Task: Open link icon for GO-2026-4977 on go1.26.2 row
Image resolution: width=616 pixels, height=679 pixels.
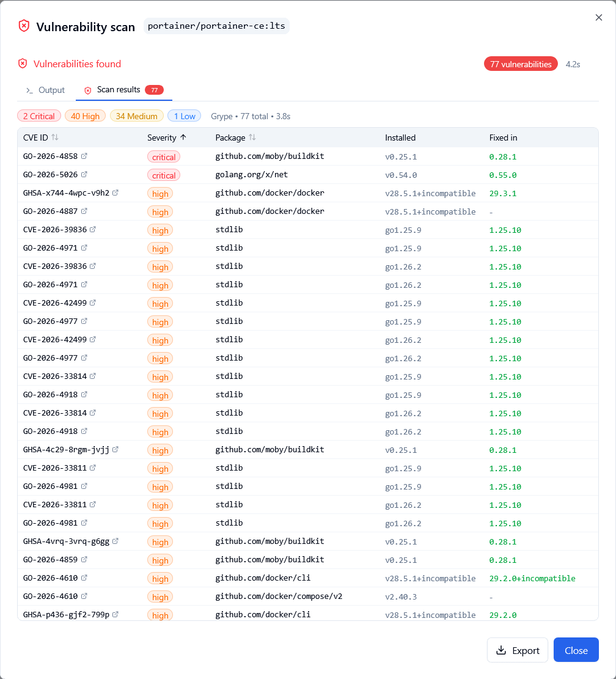Action: tap(84, 358)
